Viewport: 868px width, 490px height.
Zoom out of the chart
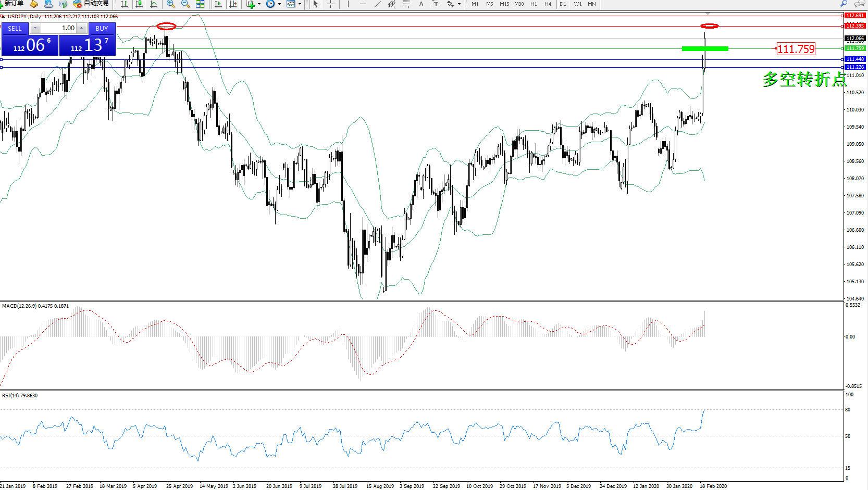click(x=185, y=4)
